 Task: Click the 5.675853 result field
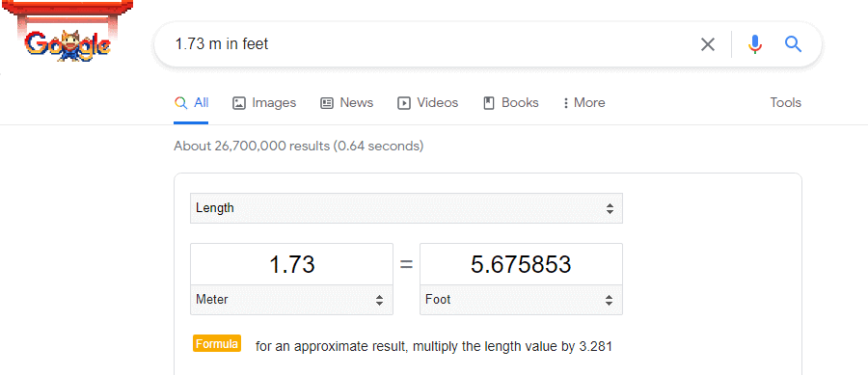[x=521, y=264]
